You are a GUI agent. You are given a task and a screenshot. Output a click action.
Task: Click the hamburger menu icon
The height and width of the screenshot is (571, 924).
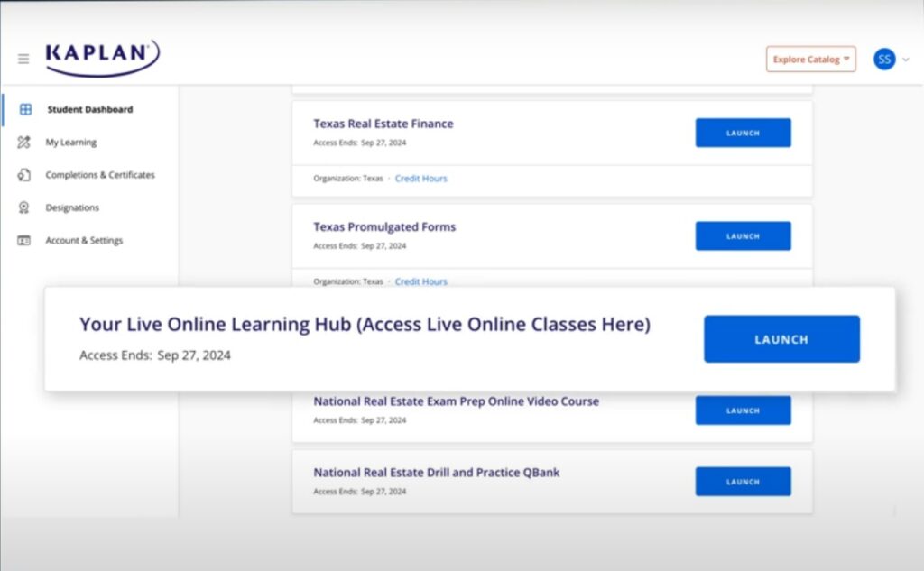[23, 60]
